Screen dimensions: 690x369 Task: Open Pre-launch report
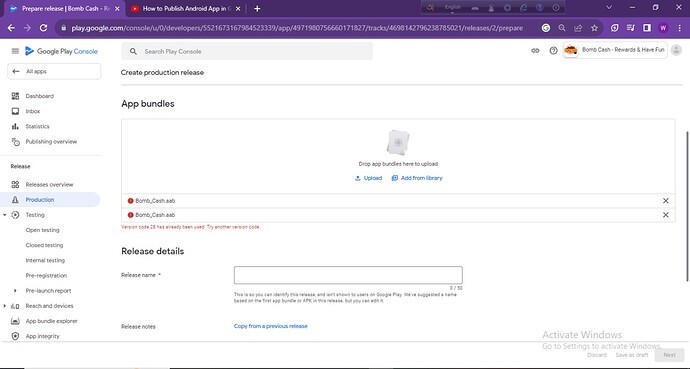click(x=48, y=291)
